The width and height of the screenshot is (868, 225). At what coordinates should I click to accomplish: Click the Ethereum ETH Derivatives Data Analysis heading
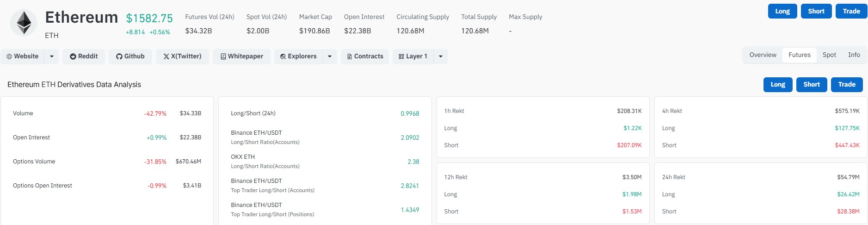tap(74, 85)
